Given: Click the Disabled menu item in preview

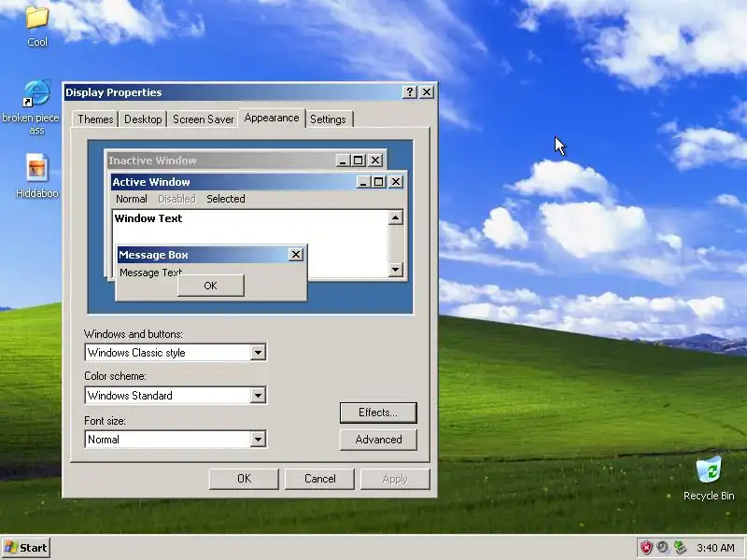Looking at the screenshot, I should (x=176, y=199).
